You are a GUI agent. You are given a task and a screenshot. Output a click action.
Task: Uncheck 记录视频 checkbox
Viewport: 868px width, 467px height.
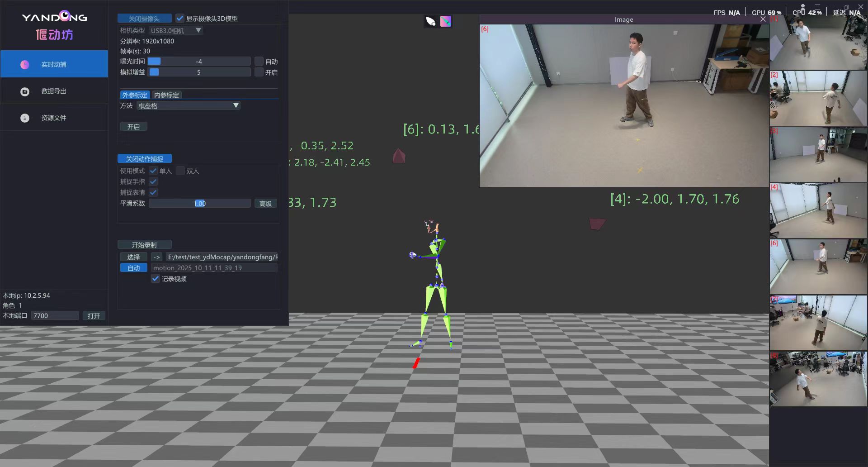tap(156, 279)
